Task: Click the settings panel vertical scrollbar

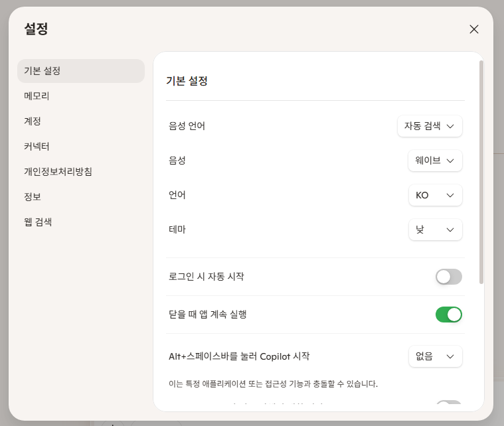Action: (481, 172)
